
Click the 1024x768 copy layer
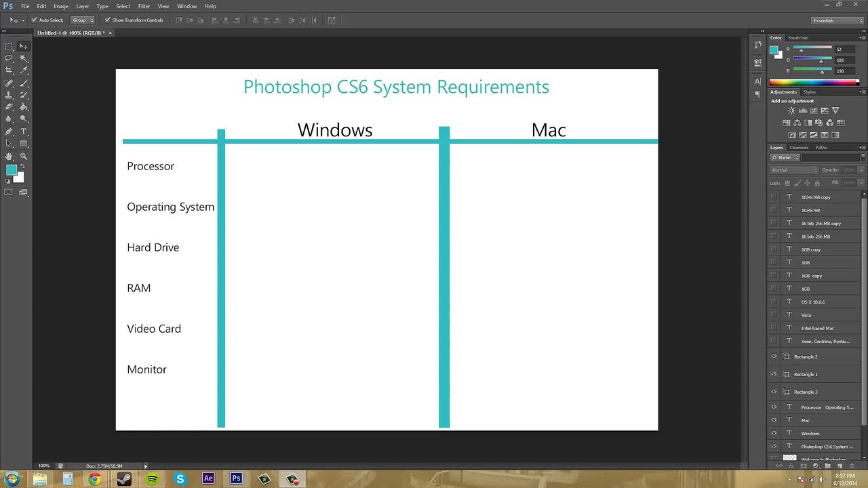point(816,197)
